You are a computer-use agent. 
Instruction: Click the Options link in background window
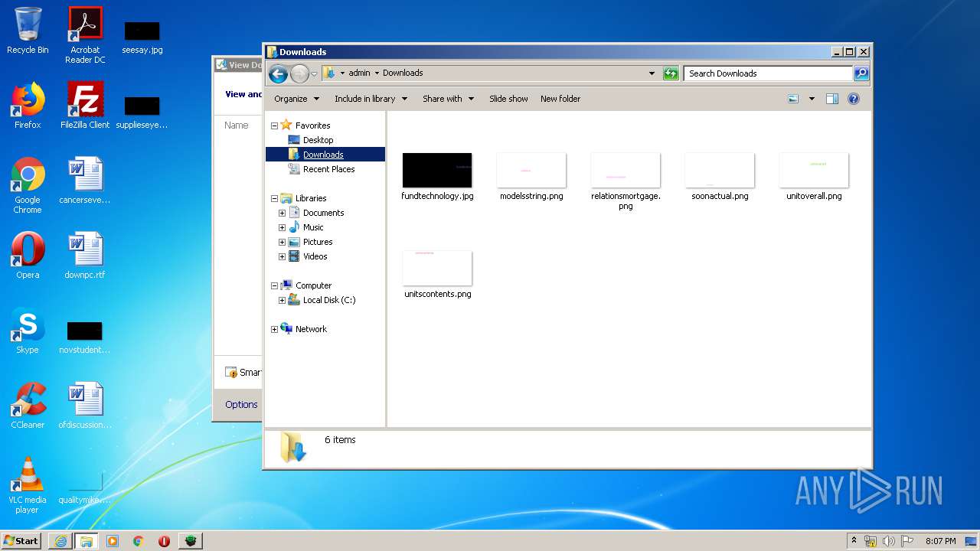coord(241,405)
